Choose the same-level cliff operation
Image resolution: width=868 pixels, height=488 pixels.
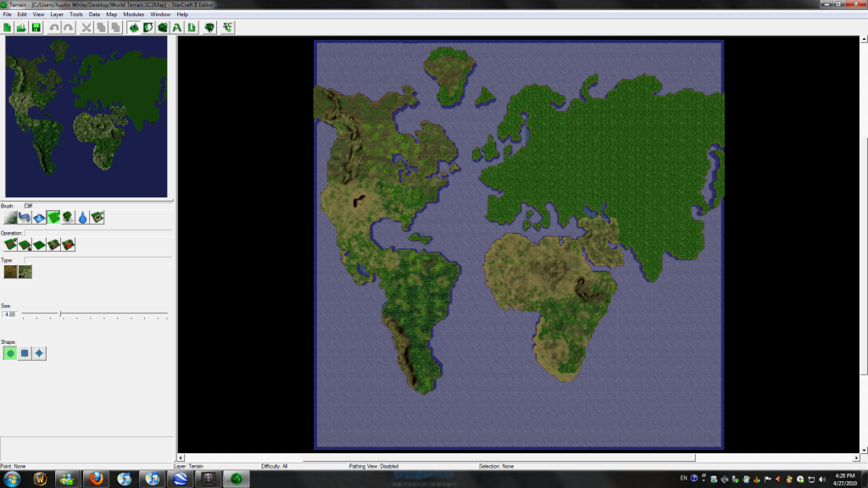tap(39, 245)
